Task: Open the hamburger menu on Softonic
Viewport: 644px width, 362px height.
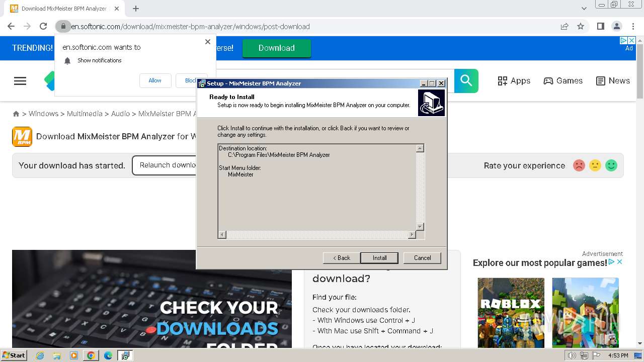Action: (x=20, y=81)
